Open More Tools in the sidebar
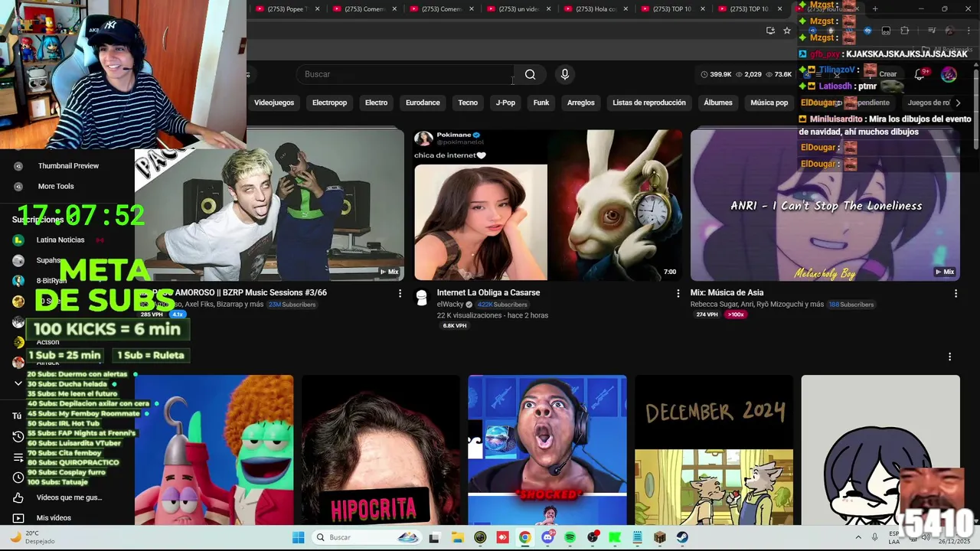This screenshot has height=551, width=980. point(56,187)
